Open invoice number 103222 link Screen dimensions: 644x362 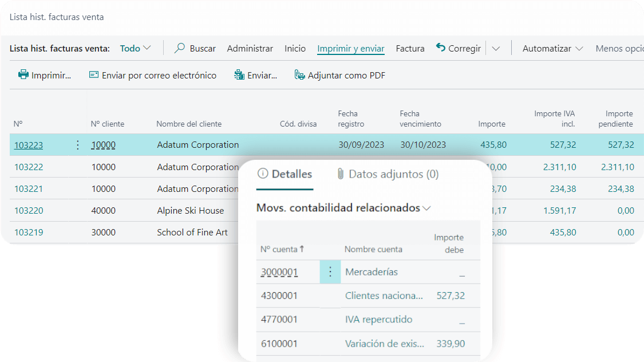point(29,167)
